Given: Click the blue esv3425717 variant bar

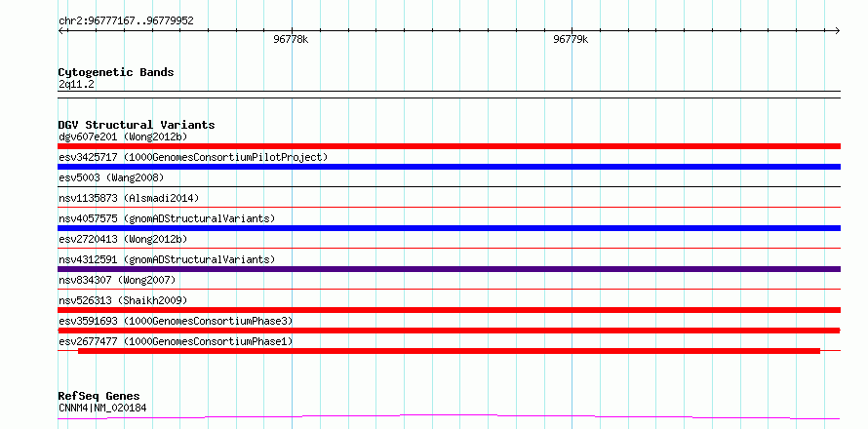Looking at the screenshot, I should tap(449, 167).
